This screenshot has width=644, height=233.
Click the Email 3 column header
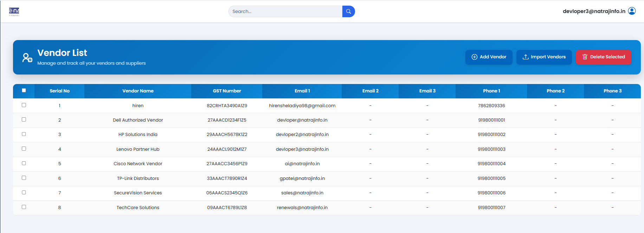[x=427, y=91]
